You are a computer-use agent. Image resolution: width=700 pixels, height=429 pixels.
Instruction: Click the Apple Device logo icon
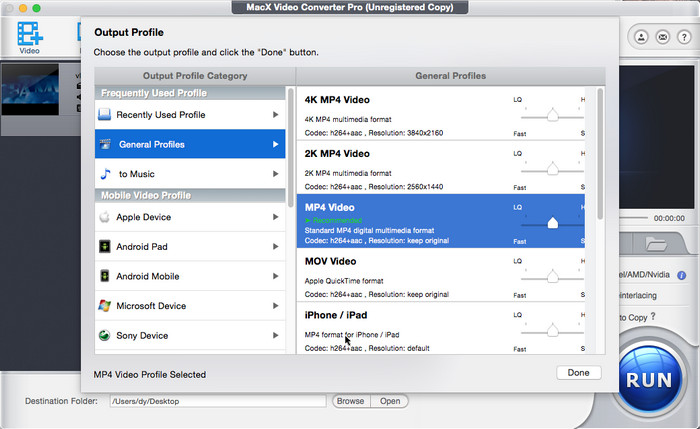(104, 217)
